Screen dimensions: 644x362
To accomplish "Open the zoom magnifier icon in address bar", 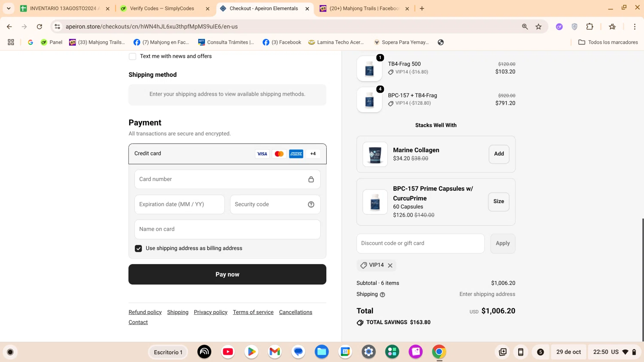I will 525,27.
